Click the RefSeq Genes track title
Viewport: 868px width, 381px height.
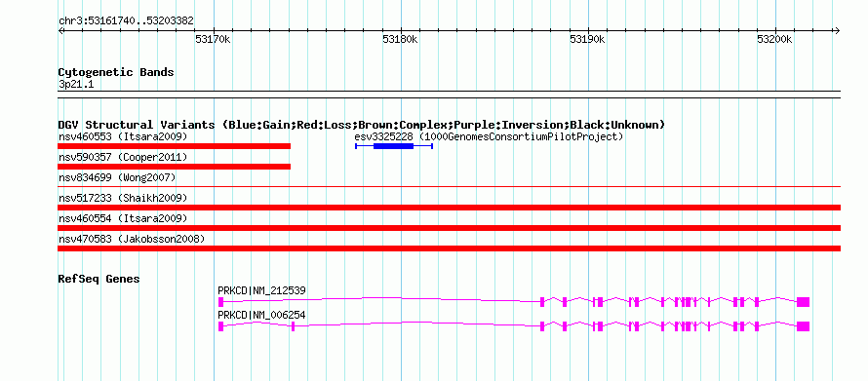click(99, 279)
